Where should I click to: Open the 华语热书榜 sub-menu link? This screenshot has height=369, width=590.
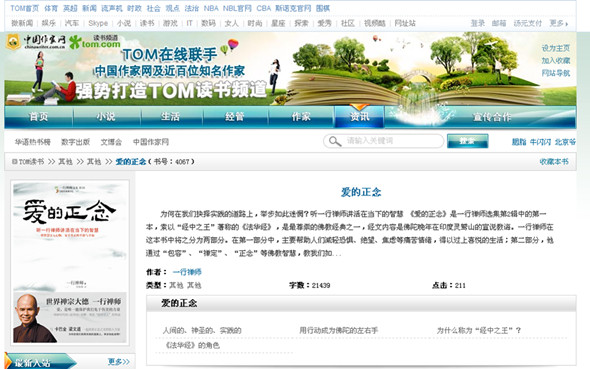point(33,142)
